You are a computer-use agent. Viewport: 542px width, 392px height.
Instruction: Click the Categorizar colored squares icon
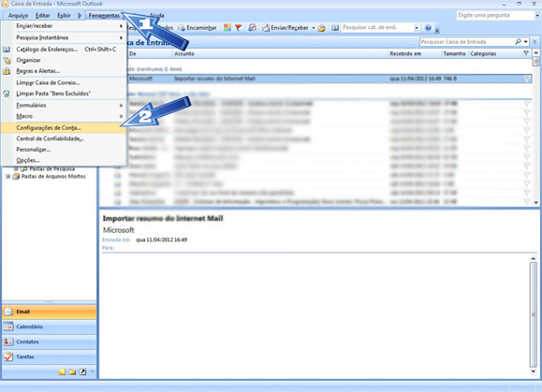[x=227, y=28]
